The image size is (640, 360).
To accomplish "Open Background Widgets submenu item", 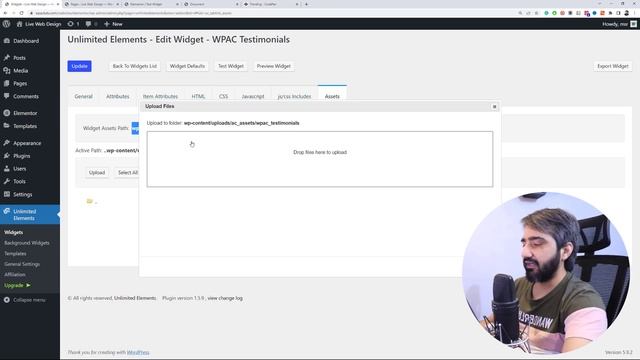I will pyautogui.click(x=27, y=243).
